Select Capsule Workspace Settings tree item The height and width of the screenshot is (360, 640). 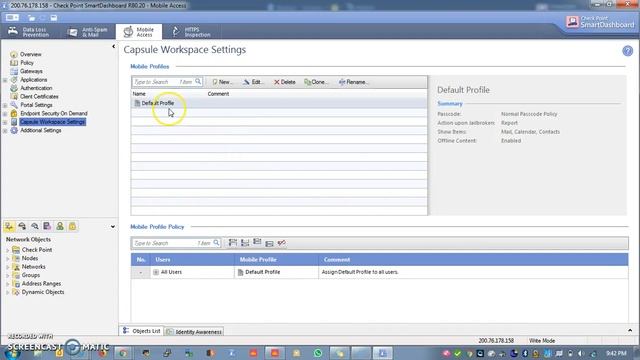tap(53, 122)
